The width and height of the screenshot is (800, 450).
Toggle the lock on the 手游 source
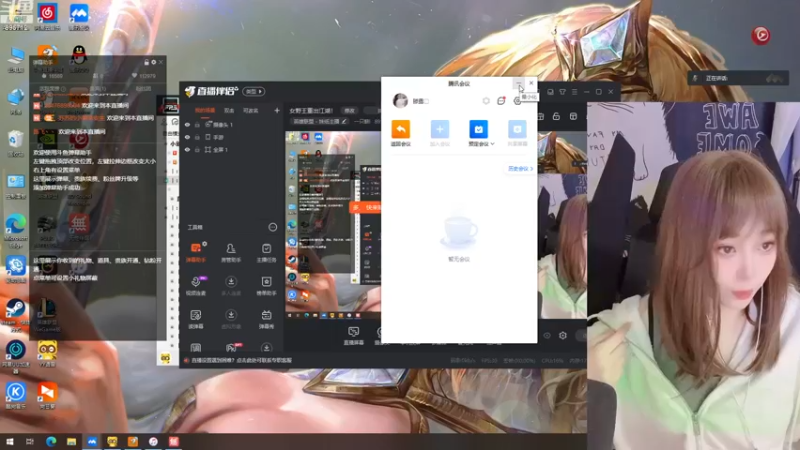pyautogui.click(x=197, y=137)
